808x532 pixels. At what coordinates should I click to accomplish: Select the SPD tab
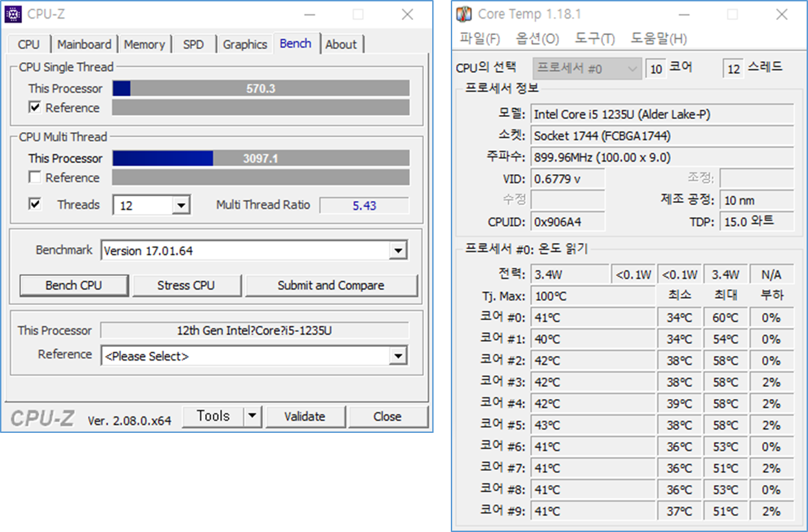pos(193,44)
